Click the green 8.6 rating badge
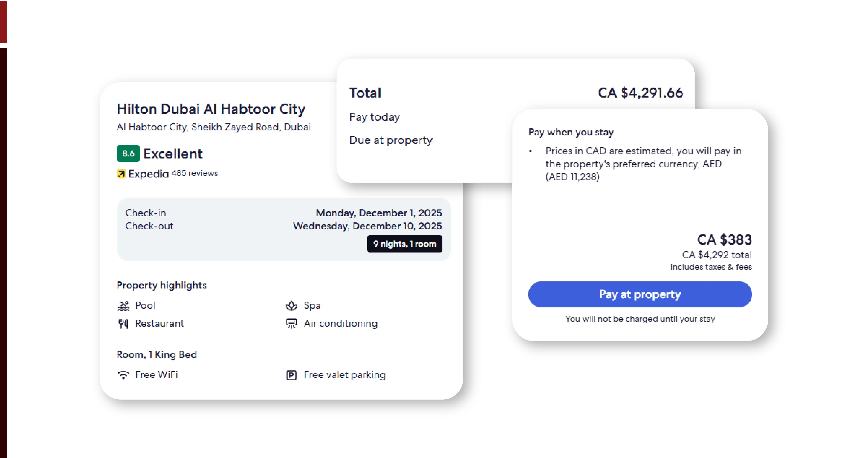This screenshot has height=458, width=868. pos(128,154)
